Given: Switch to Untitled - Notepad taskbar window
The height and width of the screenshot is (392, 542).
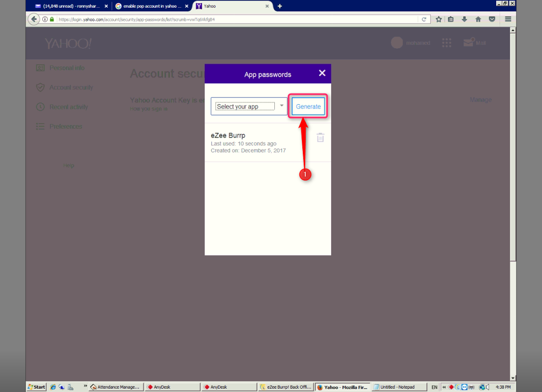Looking at the screenshot, I should [x=399, y=387].
